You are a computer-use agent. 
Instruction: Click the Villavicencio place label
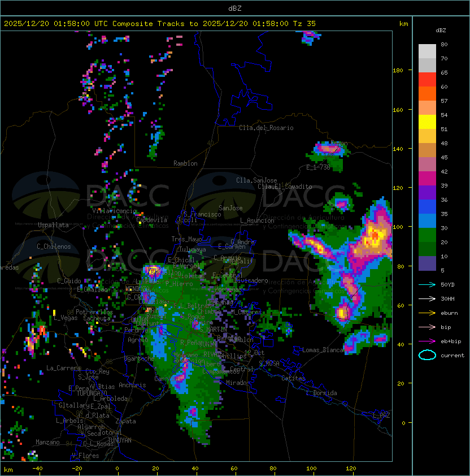click(114, 211)
